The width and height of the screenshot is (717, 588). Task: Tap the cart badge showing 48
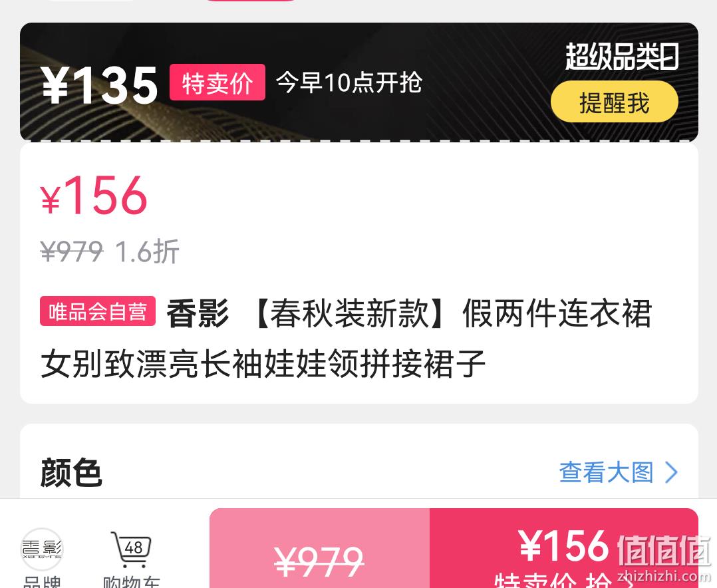pyautogui.click(x=134, y=547)
